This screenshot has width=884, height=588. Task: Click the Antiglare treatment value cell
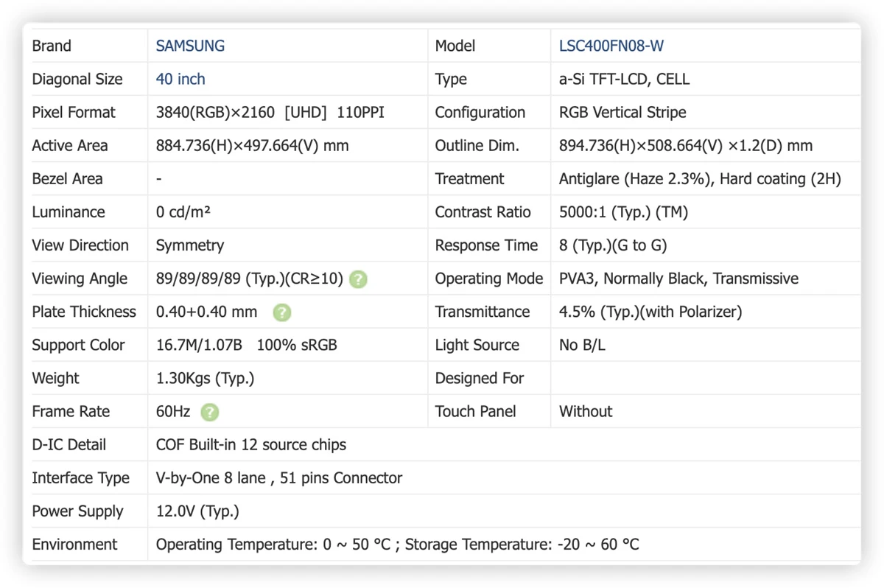coord(705,178)
